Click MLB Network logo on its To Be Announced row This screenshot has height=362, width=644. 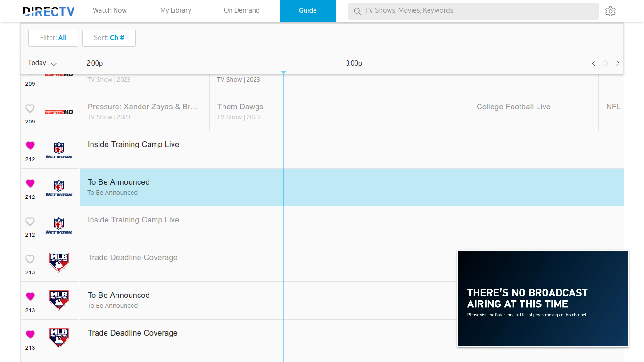point(59,300)
